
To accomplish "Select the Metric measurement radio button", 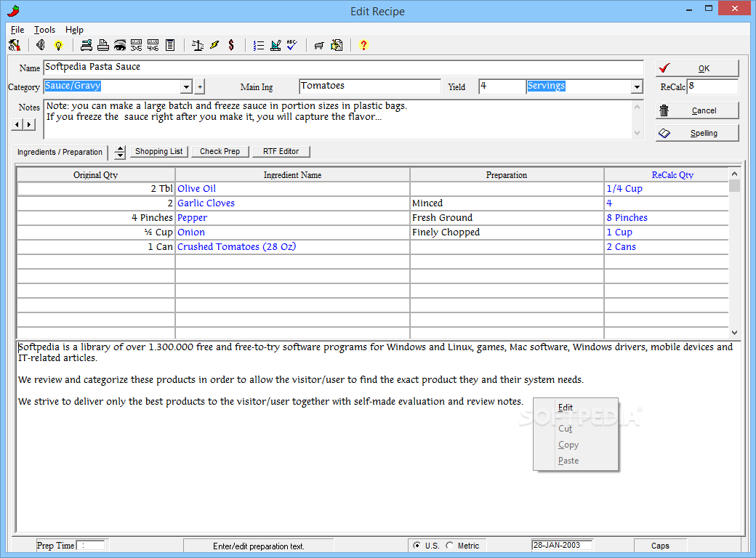I will (x=449, y=546).
